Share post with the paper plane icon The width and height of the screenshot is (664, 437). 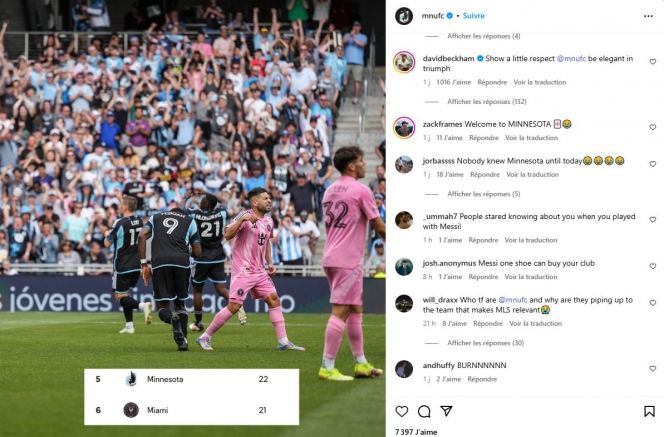446,411
